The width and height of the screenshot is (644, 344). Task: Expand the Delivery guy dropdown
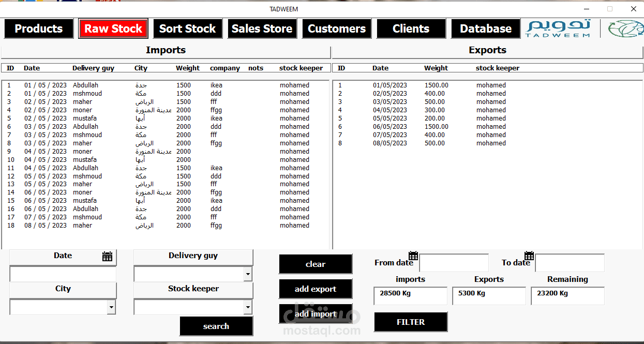(x=248, y=274)
